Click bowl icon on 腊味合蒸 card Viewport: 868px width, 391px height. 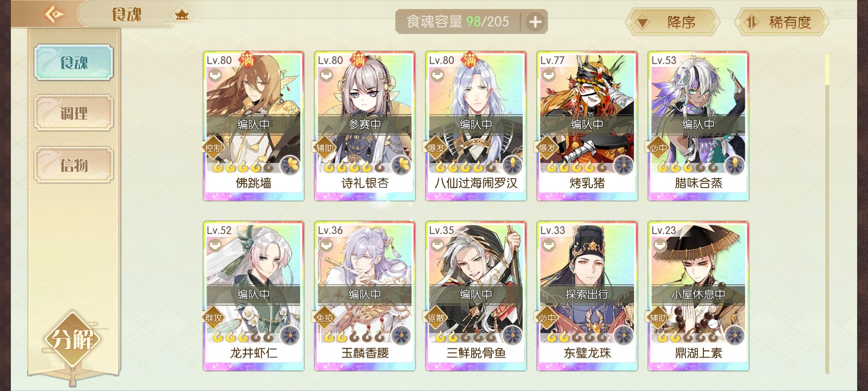[660, 75]
